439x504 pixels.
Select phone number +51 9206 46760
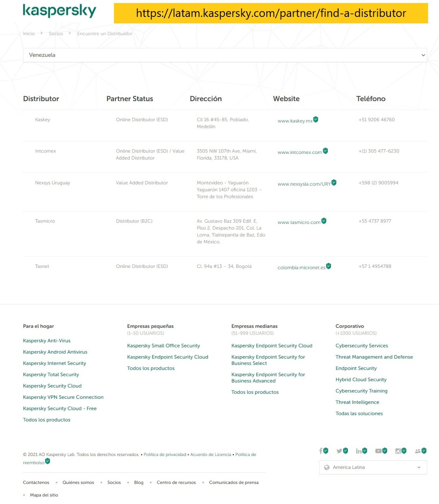[376, 119]
